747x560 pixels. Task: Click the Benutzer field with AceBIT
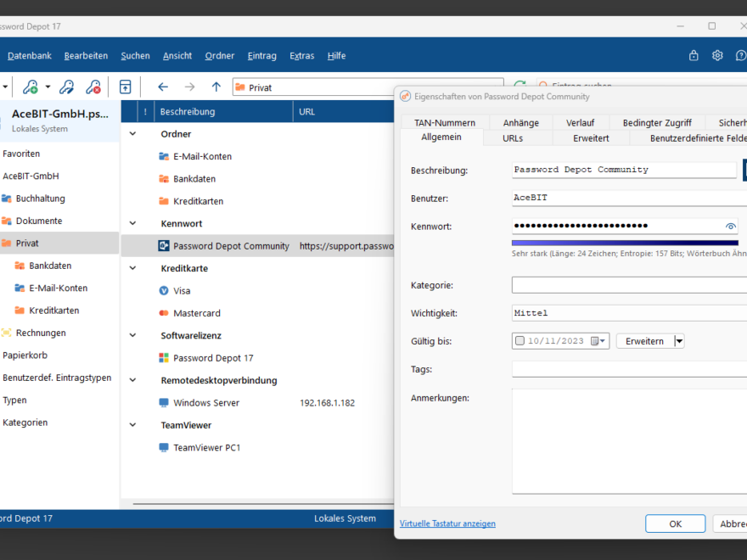coord(629,198)
